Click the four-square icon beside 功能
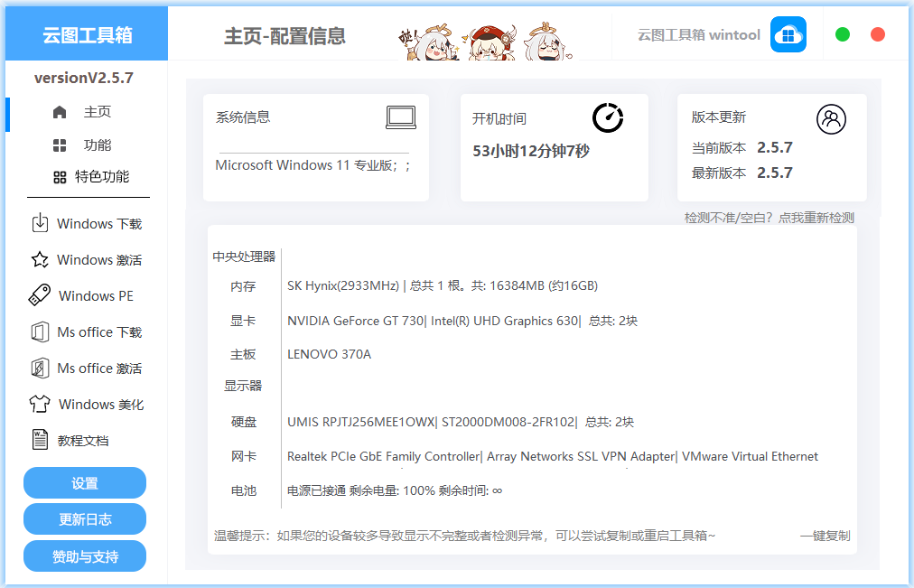Screen dimensions: 914x588 (x=60, y=145)
